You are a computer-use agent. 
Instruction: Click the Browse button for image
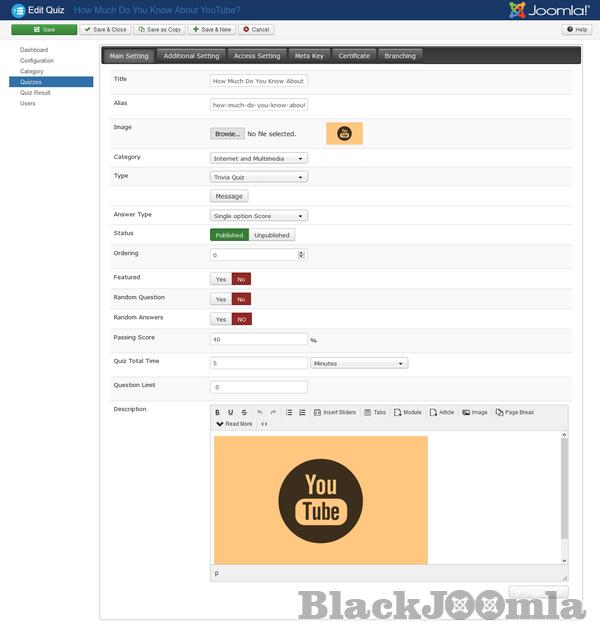227,134
